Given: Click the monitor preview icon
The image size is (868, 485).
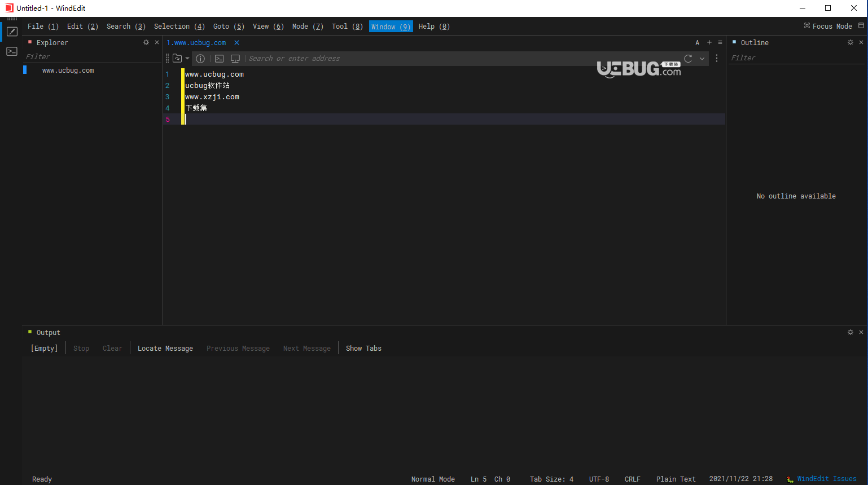Looking at the screenshot, I should point(235,59).
